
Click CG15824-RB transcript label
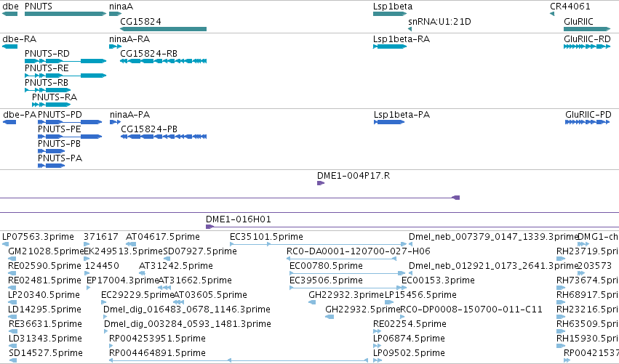(149, 53)
